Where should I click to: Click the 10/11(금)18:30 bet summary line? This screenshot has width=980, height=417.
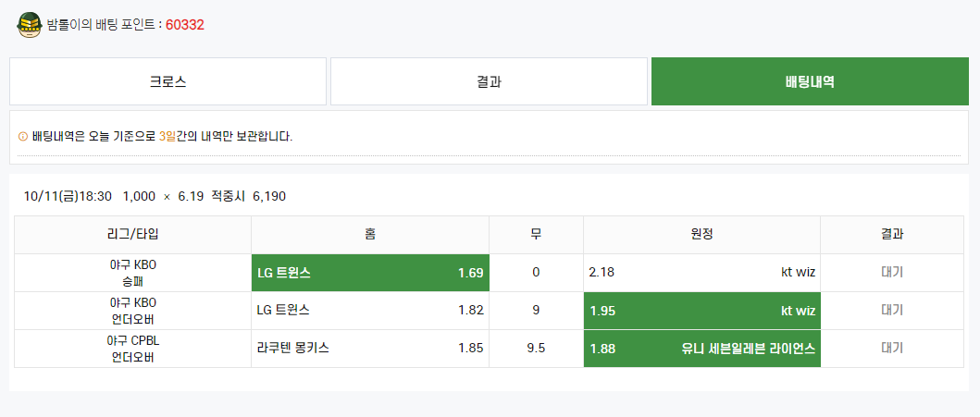point(155,197)
